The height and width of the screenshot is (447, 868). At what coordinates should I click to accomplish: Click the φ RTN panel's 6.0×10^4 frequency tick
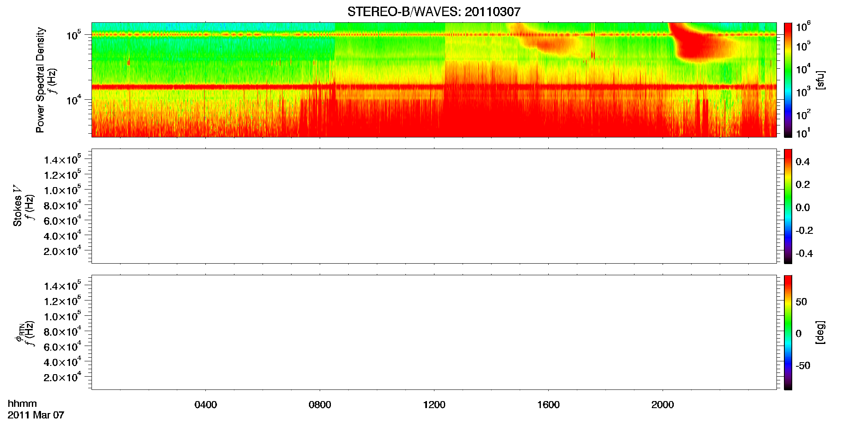click(x=62, y=347)
